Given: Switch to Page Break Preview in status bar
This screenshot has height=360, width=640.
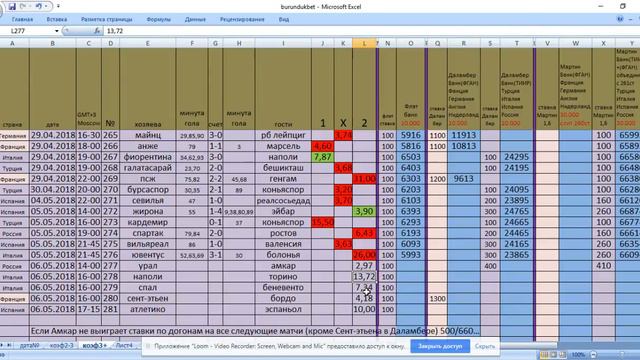Looking at the screenshot, I should (562, 355).
